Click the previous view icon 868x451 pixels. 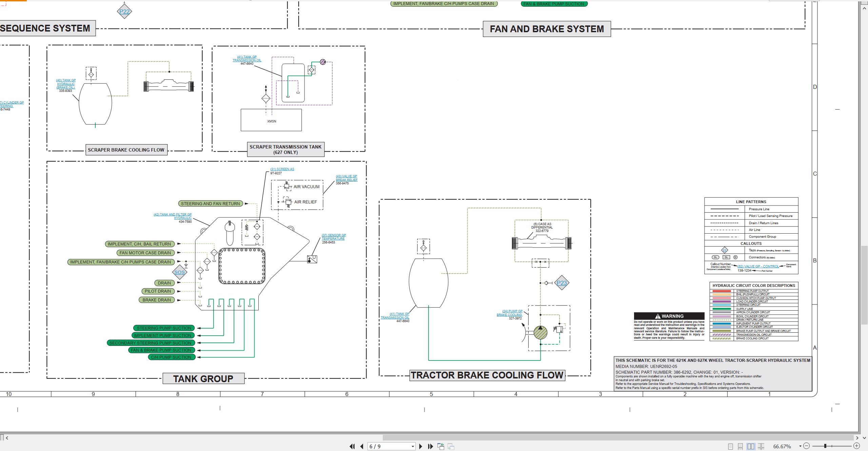tap(441, 447)
